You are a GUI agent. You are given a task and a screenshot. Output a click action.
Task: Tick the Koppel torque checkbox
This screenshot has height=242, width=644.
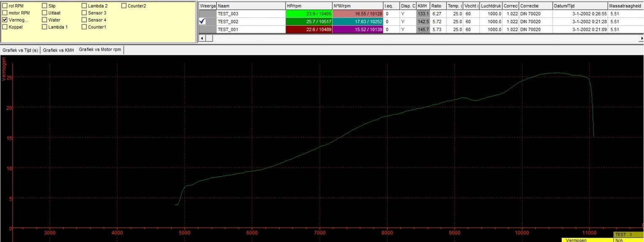click(x=5, y=27)
